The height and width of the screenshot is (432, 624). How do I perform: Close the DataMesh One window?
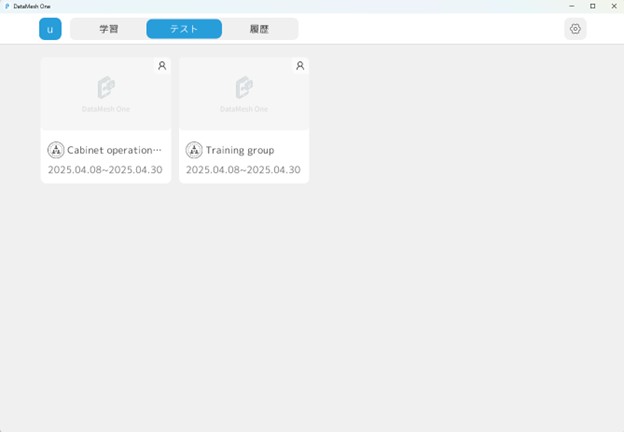[614, 6]
